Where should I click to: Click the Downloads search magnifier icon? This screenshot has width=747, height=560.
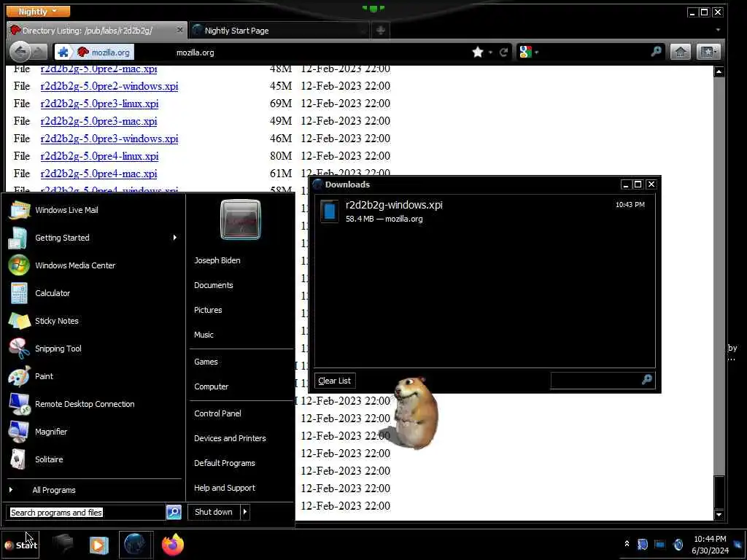(x=647, y=379)
